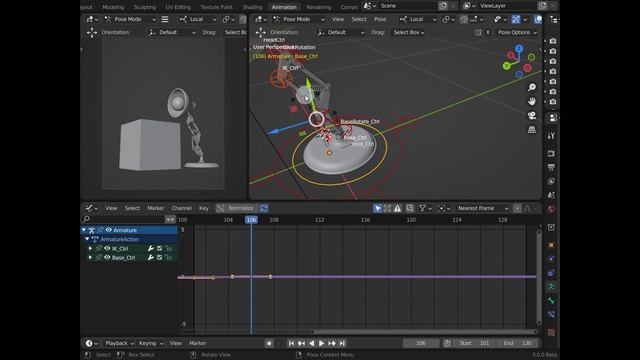Image resolution: width=640 pixels, height=360 pixels.
Task: Expand the IK_Ctrl channel group
Action: [90, 248]
